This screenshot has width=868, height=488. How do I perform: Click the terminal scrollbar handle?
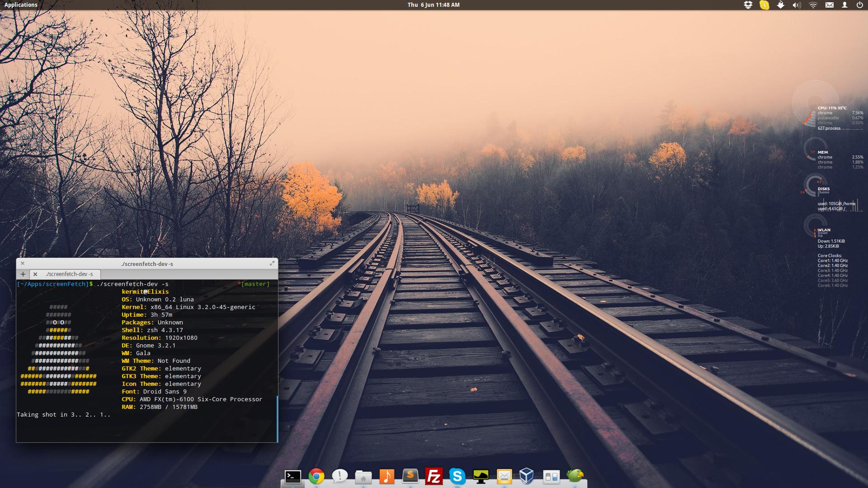tap(277, 418)
